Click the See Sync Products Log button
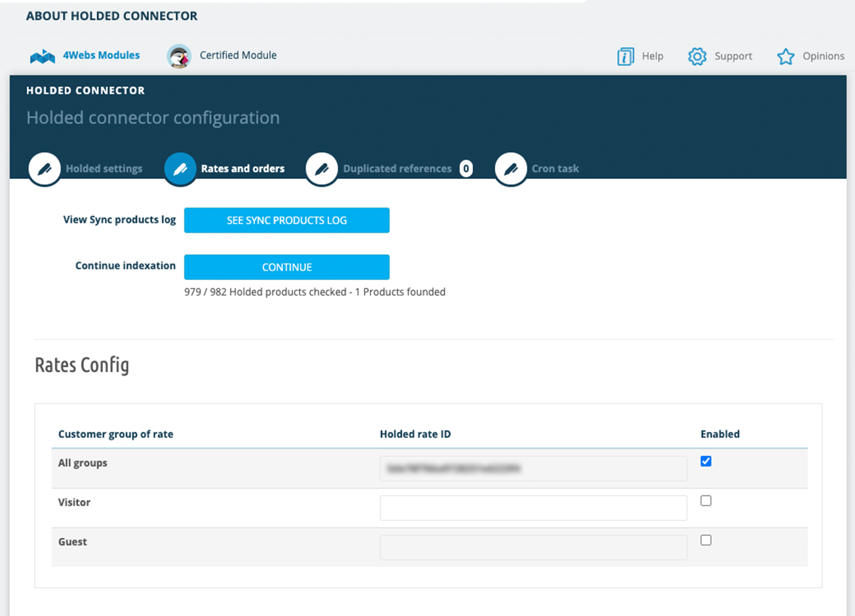Viewport: 855px width, 616px height. (x=287, y=220)
